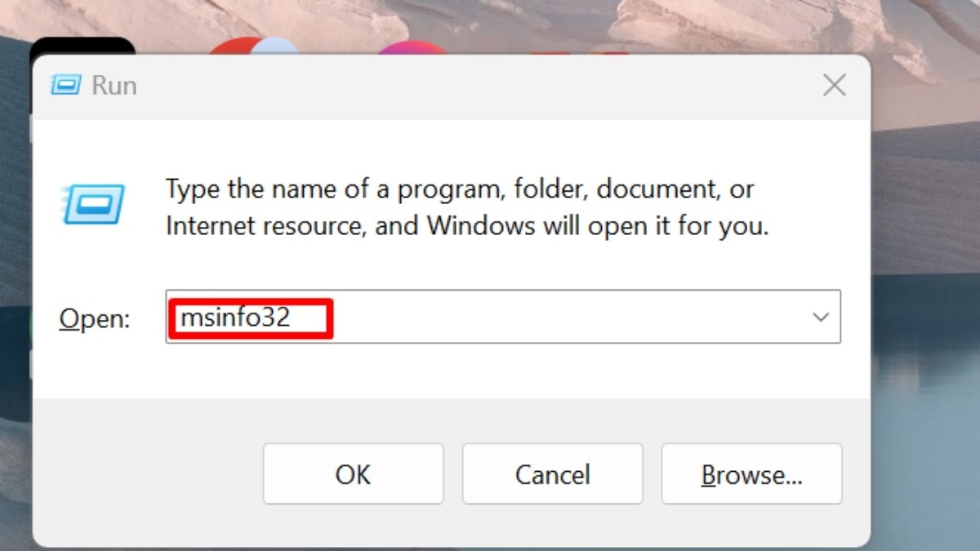Click the Run icon in title bar
The image size is (980, 551).
point(66,85)
